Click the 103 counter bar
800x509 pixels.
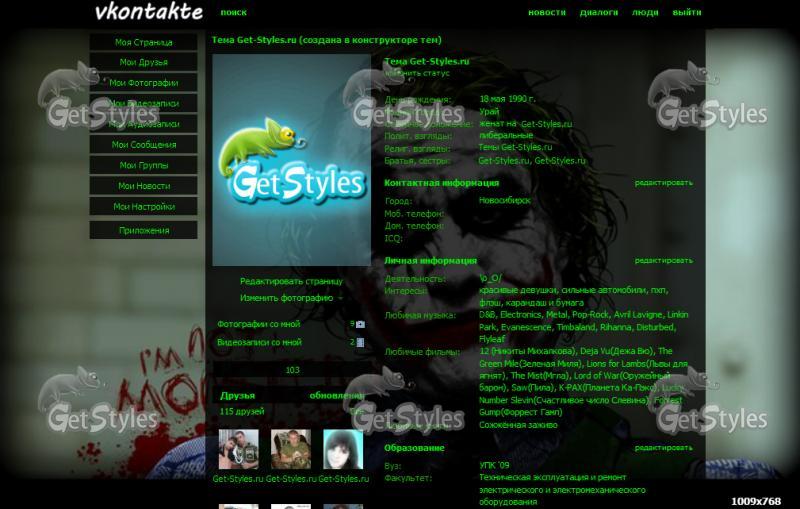pos(292,370)
